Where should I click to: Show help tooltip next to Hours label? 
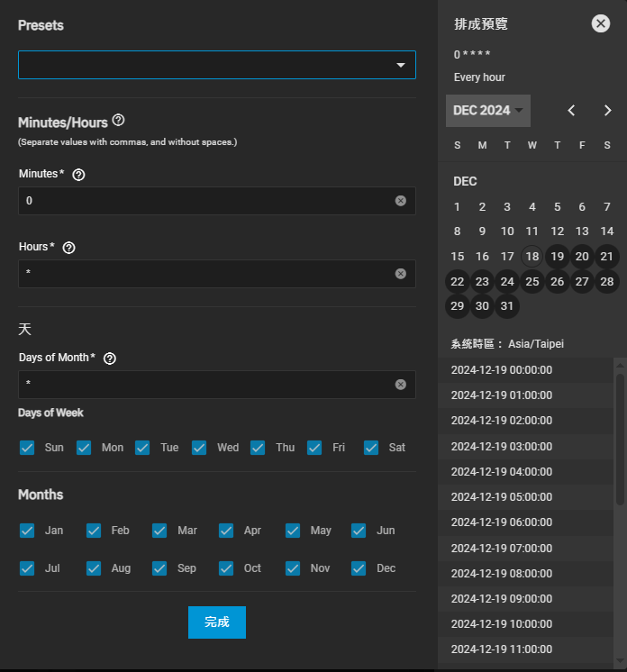point(69,248)
